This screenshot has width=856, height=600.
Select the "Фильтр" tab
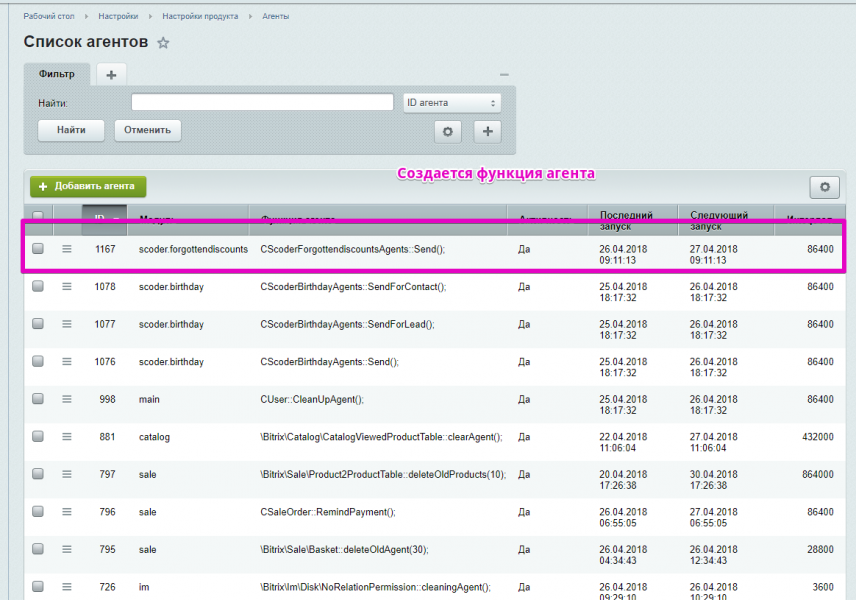[57, 74]
